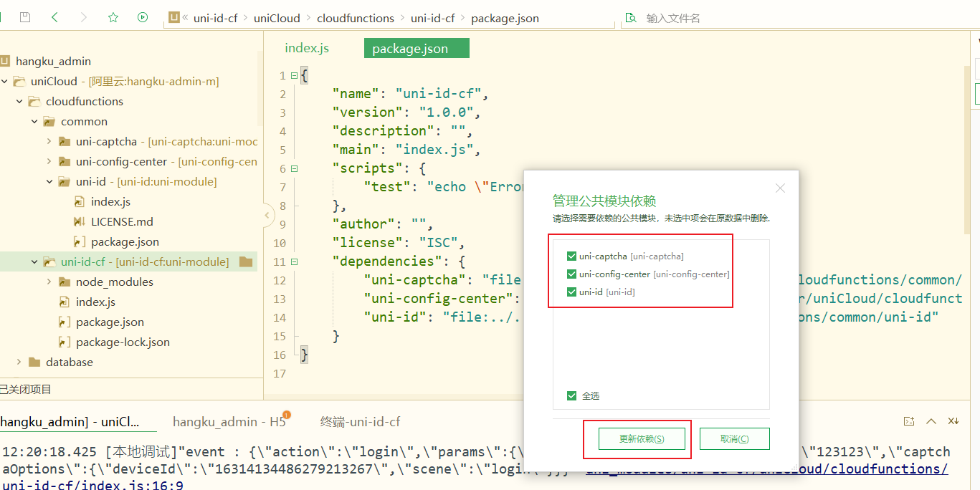Click the "license": "ISC" line in editor
This screenshot has height=490, width=980.
(x=399, y=243)
